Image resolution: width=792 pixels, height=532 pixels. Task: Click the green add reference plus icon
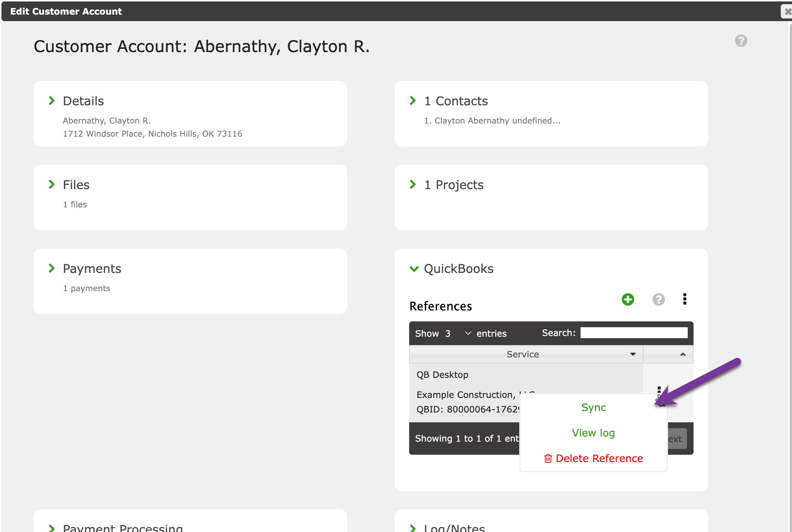(x=628, y=300)
